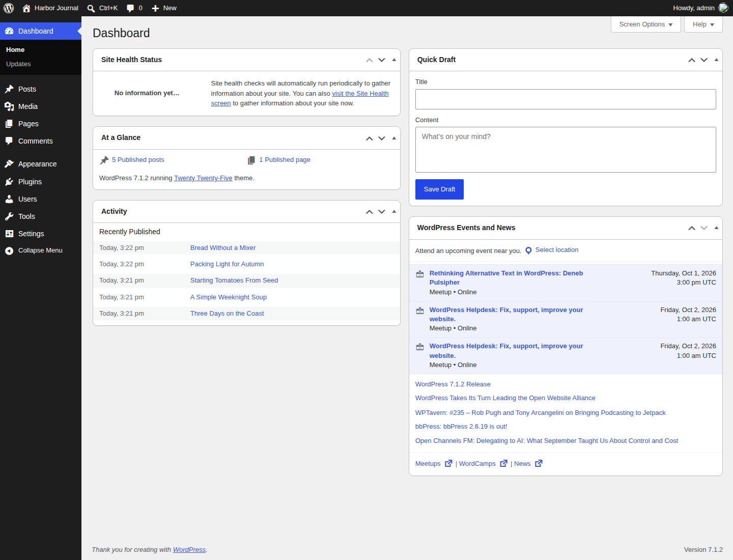This screenshot has width=733, height=560.
Task: Open Posts in sidebar
Action: 41,89
